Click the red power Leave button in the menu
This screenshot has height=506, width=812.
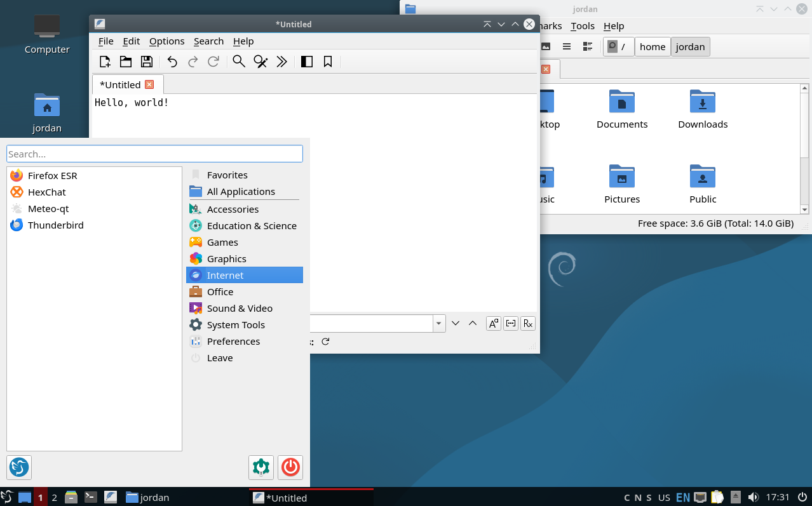pos(290,467)
